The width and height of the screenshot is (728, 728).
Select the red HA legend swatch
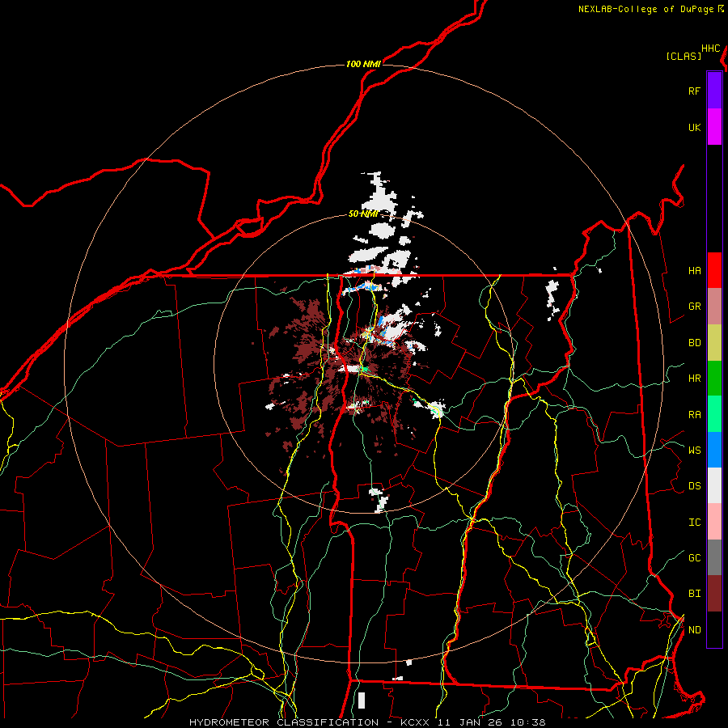pyautogui.click(x=714, y=270)
